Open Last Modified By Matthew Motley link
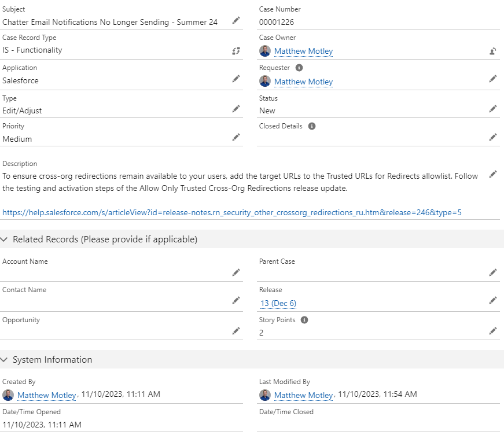 click(x=303, y=395)
